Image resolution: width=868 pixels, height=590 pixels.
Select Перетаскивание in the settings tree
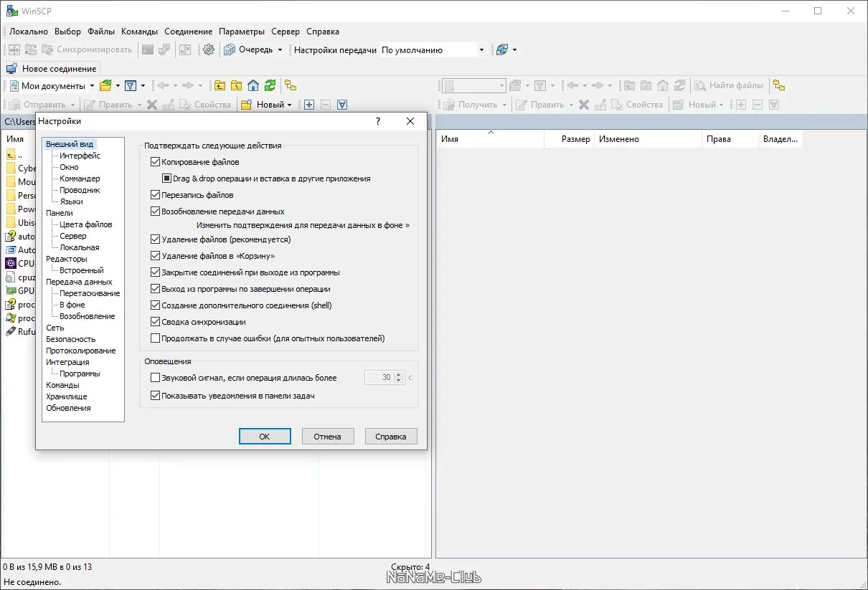[90, 293]
